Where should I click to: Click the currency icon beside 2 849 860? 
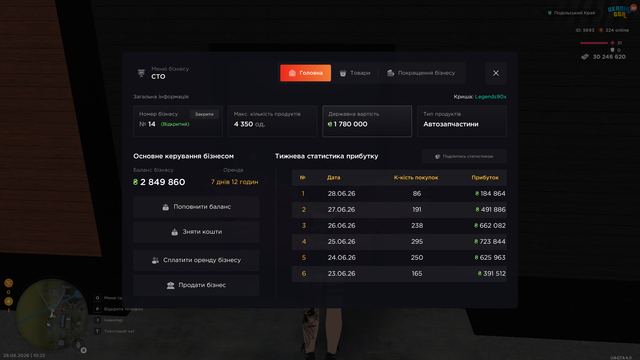click(x=136, y=182)
